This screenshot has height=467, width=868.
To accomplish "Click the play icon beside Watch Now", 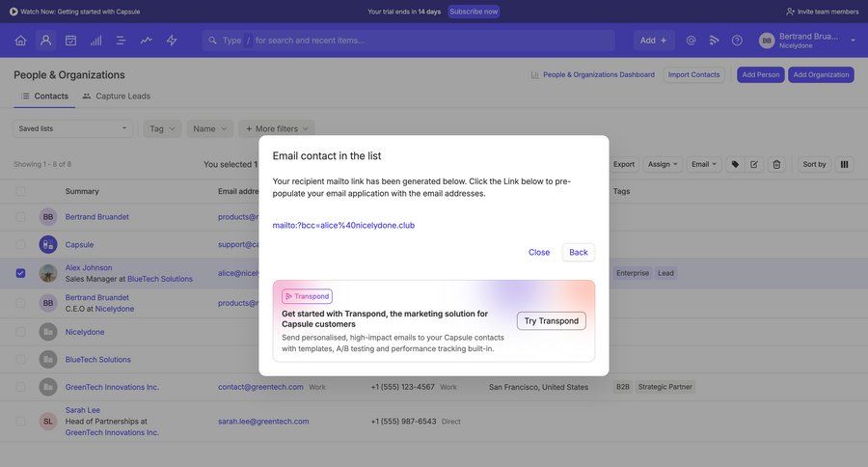I will (x=14, y=11).
